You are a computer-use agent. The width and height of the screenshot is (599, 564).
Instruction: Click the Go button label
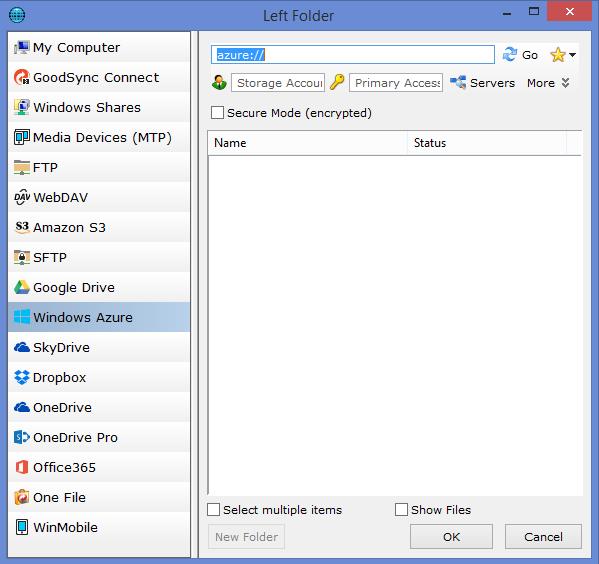(x=530, y=55)
